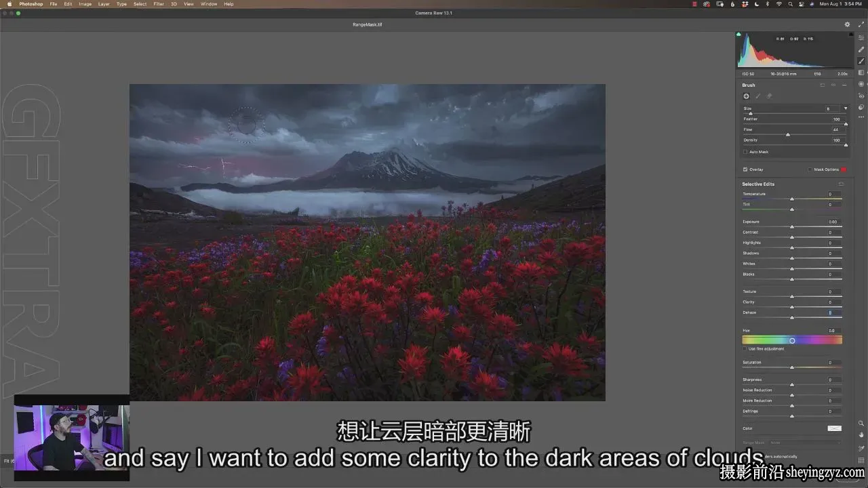Open the Filter menu
Screen dimensions: 868x488
coord(159,4)
